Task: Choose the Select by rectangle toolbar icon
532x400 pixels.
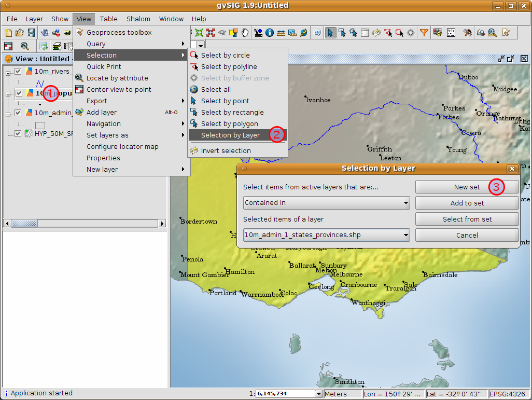Action: click(342, 33)
